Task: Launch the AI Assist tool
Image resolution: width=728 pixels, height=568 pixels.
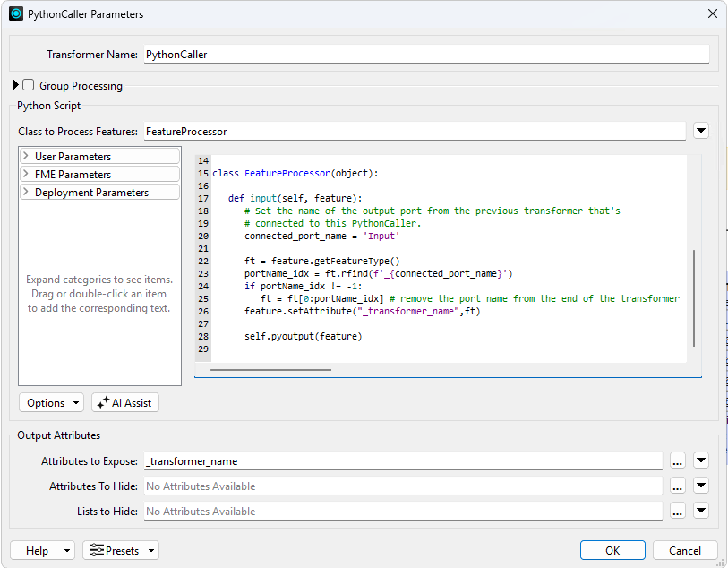Action: (125, 402)
